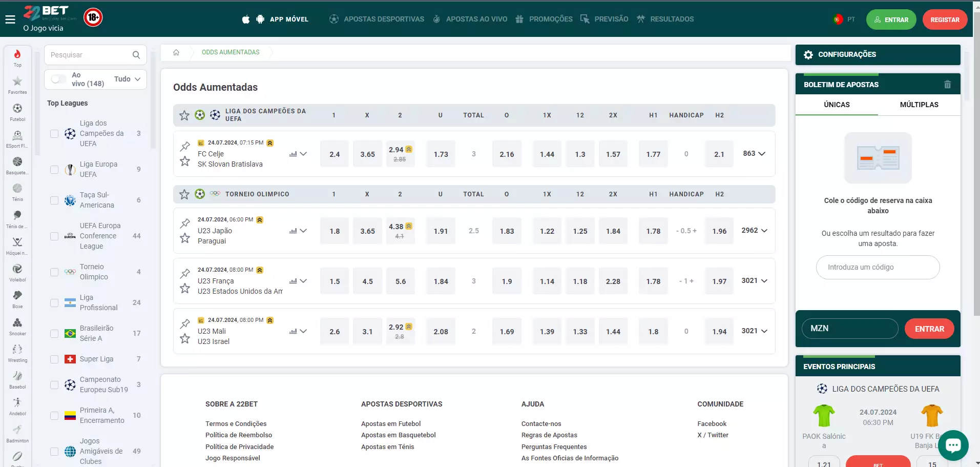980x467 pixels.
Task: Expand 863 more markets for FC Celje
Action: [754, 154]
